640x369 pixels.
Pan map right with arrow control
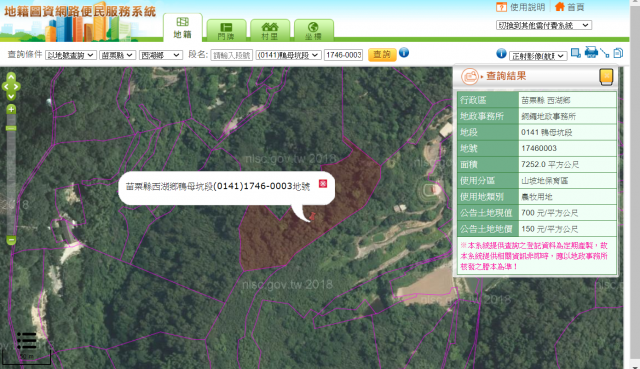pyautogui.click(x=16, y=87)
